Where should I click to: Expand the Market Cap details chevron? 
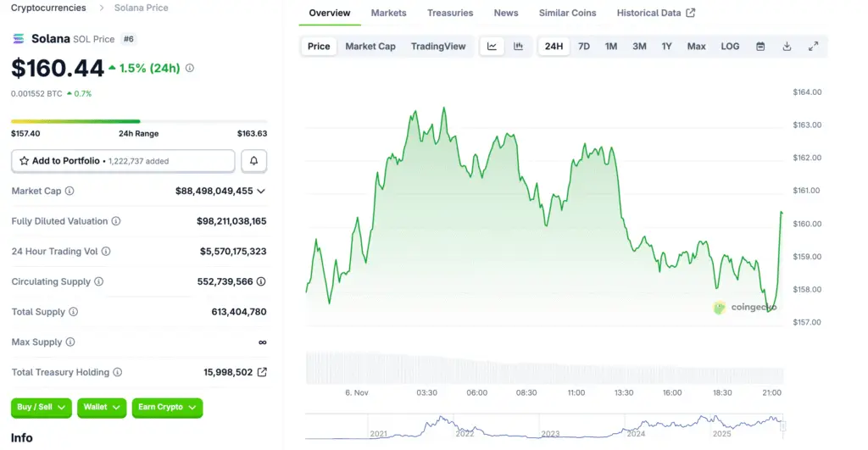click(x=261, y=192)
